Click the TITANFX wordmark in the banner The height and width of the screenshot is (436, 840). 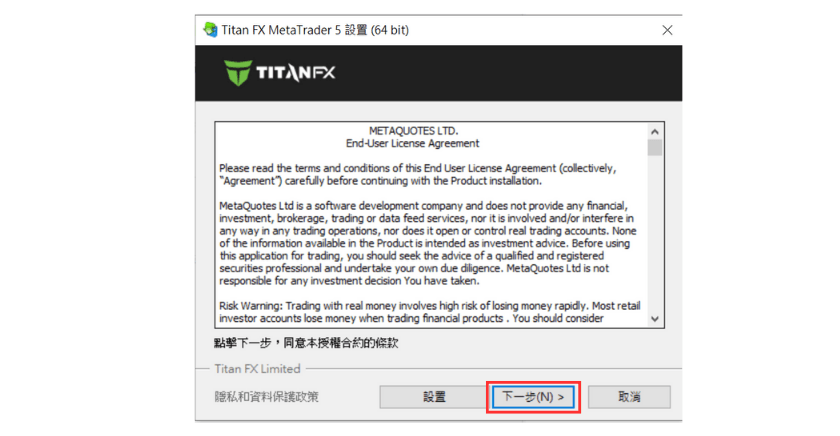296,73
